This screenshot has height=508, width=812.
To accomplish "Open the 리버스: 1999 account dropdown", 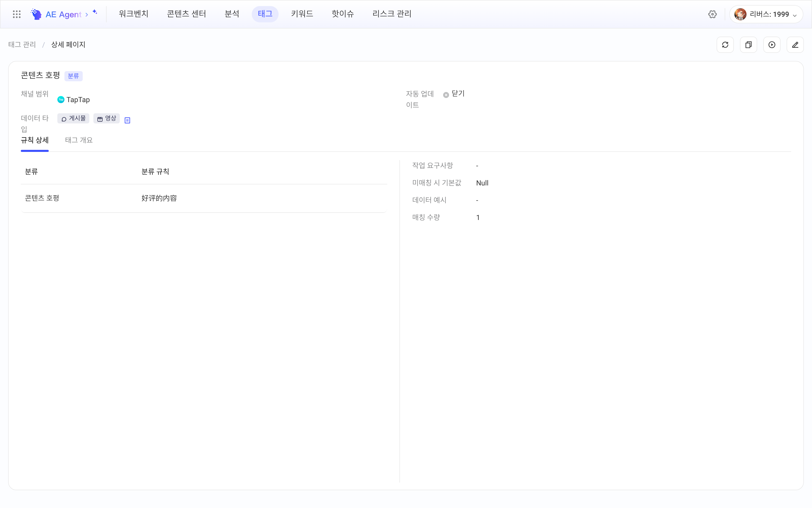I will 766,14.
